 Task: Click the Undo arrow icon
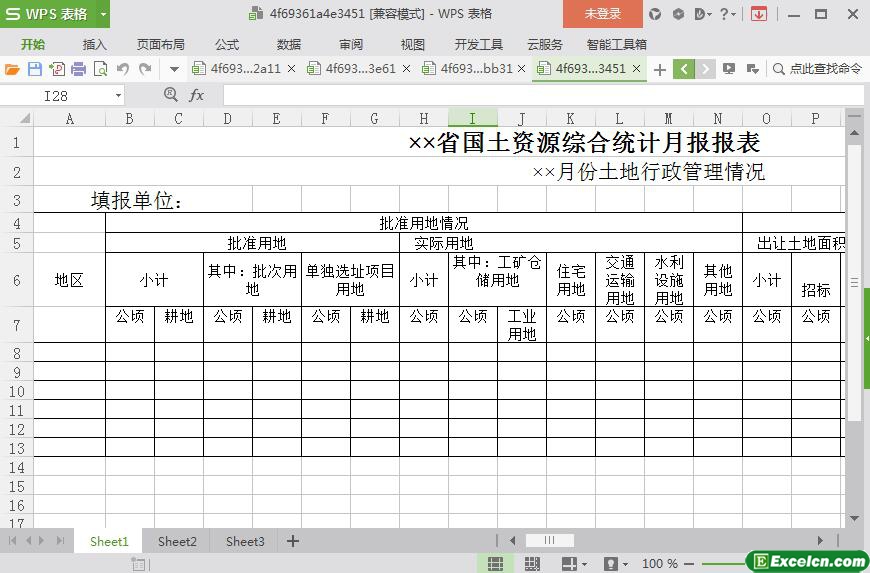pyautogui.click(x=123, y=69)
